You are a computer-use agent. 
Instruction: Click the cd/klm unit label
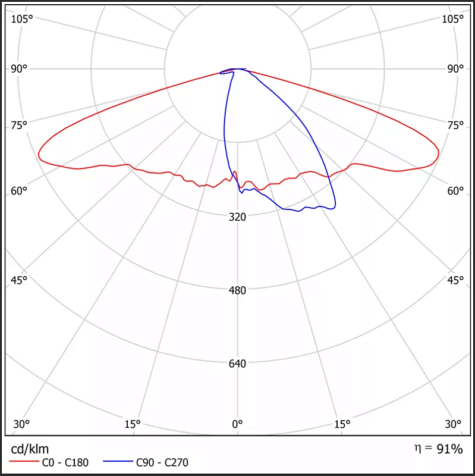29,449
